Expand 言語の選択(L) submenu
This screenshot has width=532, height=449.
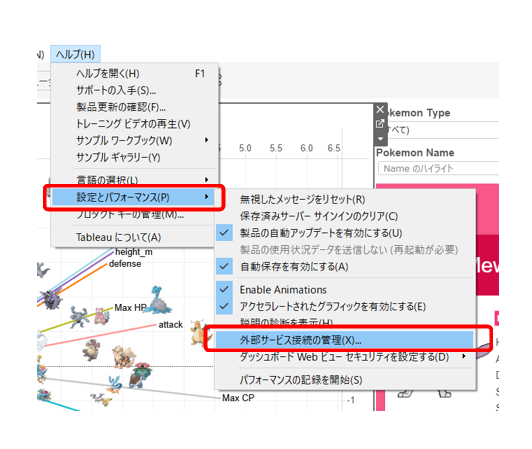pos(134,179)
